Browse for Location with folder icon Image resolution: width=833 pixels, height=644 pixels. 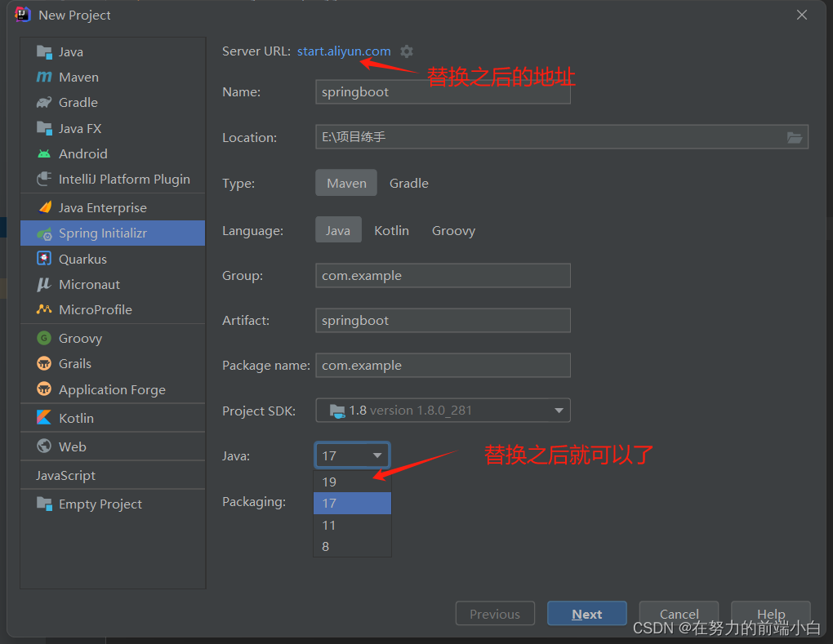coord(795,137)
